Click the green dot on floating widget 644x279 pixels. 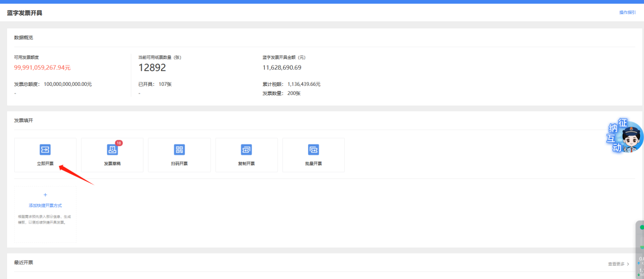click(641, 227)
